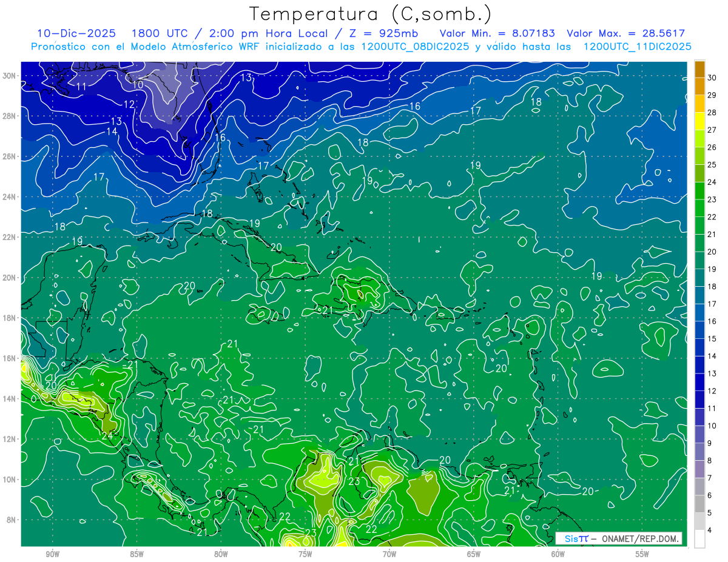Click the "12N" latitude label
Screen dimensions: 728x562
(x=10, y=439)
